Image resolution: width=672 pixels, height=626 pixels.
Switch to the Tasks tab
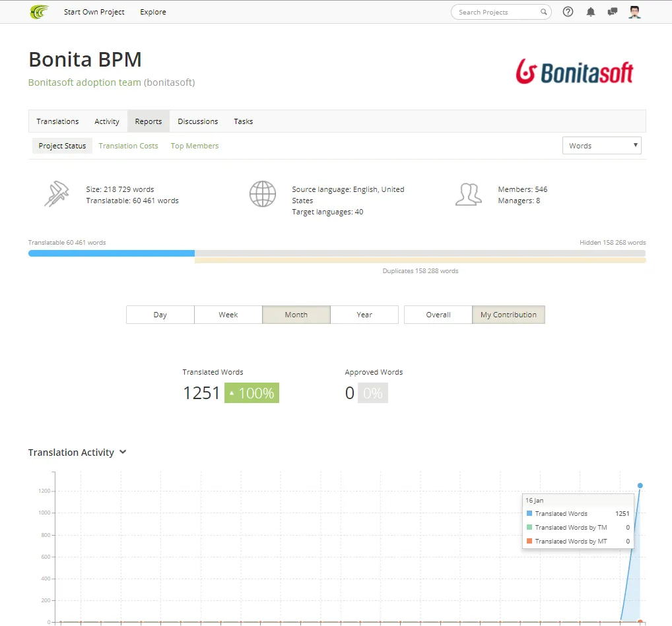[x=244, y=121]
